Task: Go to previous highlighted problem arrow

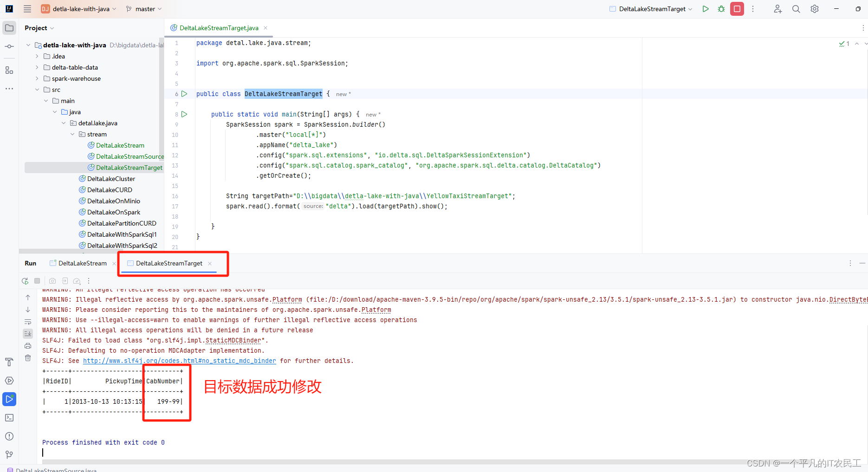Action: [x=857, y=44]
